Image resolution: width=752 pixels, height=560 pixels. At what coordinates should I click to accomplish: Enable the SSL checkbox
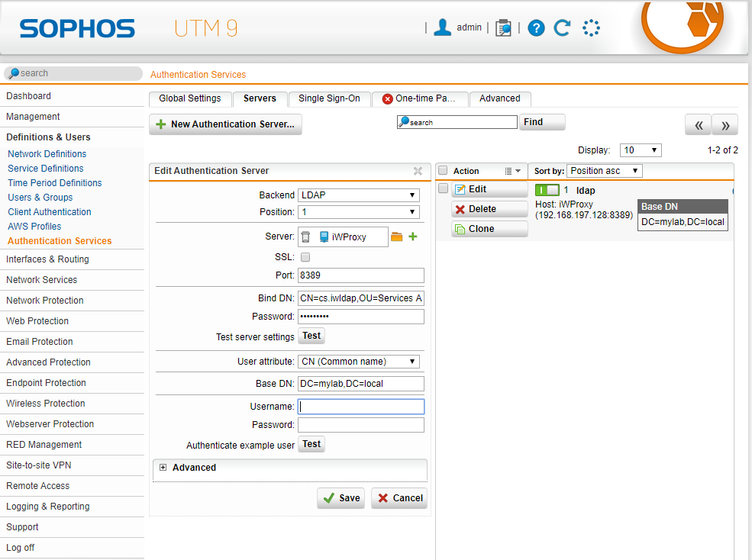click(305, 258)
